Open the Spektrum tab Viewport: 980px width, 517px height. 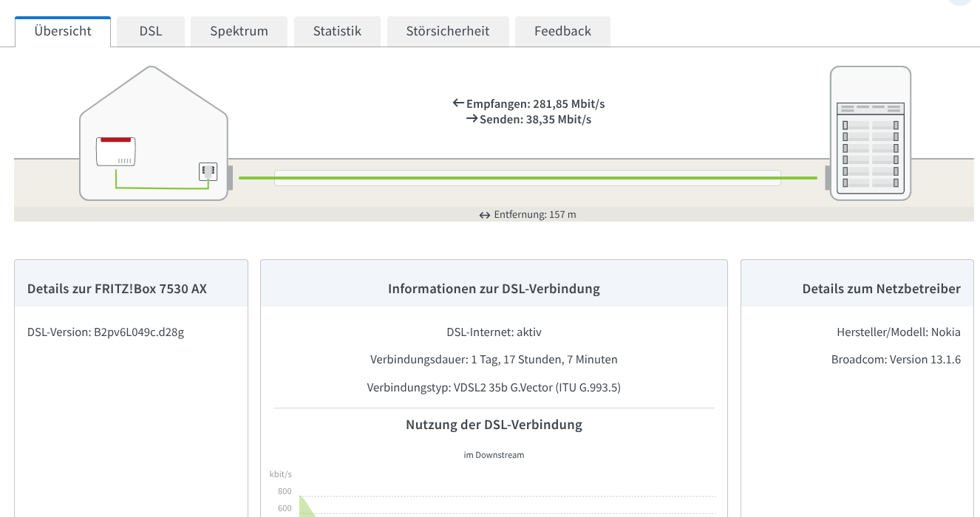(239, 32)
